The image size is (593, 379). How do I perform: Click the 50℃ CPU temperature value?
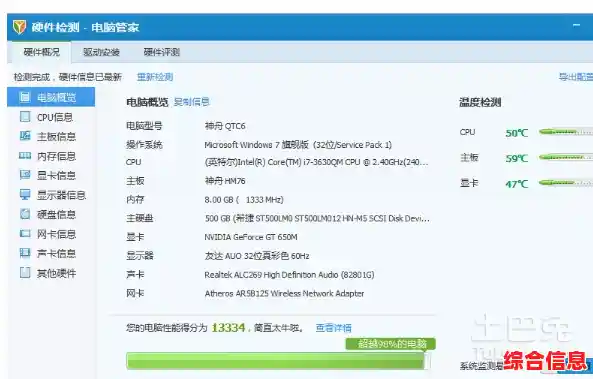517,133
